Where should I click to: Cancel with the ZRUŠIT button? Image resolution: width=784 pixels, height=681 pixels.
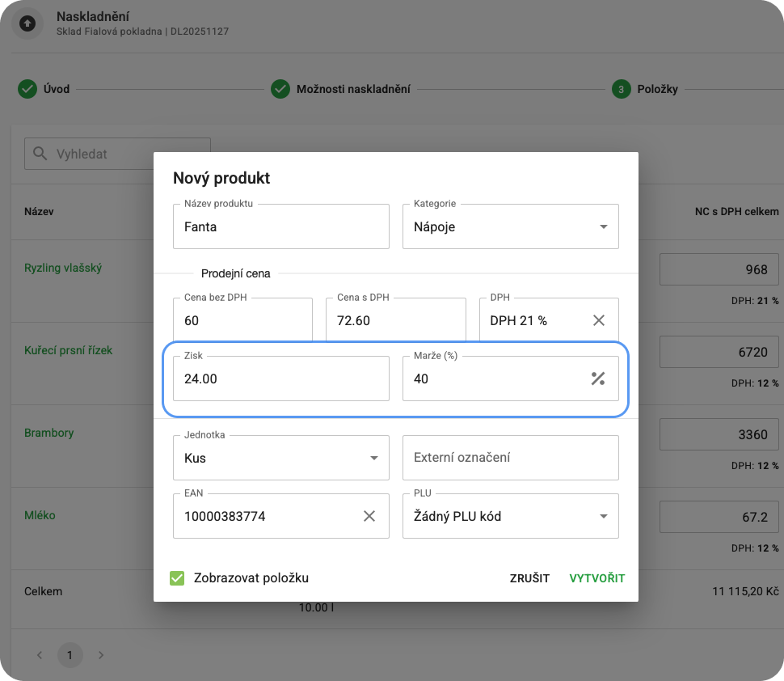point(529,578)
